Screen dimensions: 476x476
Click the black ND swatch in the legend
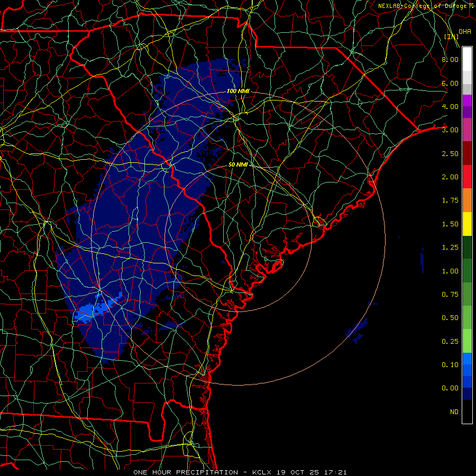pyautogui.click(x=467, y=411)
